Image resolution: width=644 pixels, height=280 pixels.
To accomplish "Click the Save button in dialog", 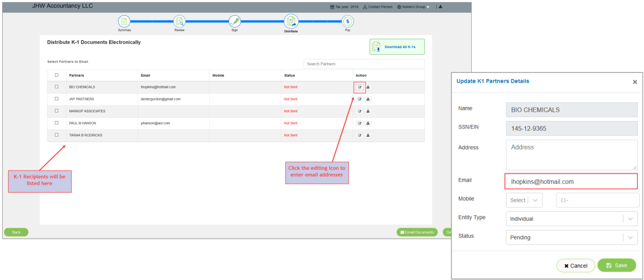I will coord(617,265).
